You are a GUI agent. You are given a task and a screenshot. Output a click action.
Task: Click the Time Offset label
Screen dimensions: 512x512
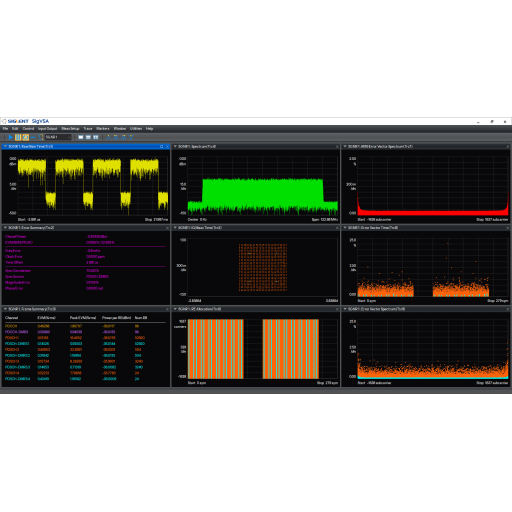click(14, 263)
